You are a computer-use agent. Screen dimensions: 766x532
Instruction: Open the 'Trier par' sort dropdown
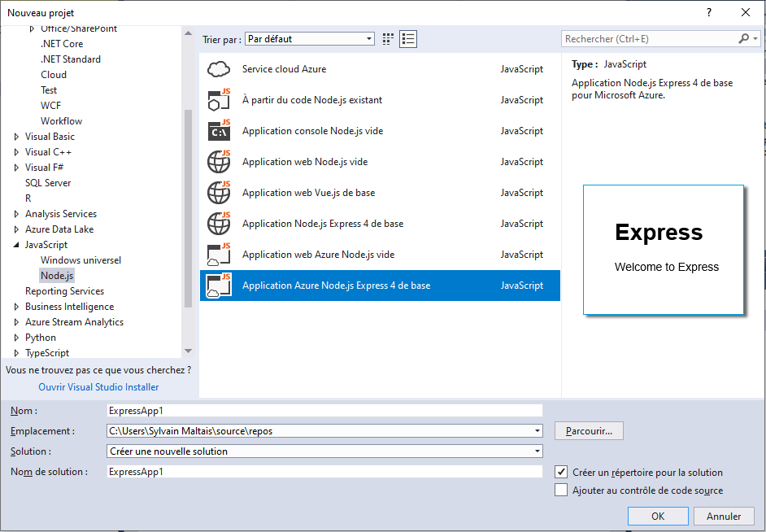click(x=309, y=39)
